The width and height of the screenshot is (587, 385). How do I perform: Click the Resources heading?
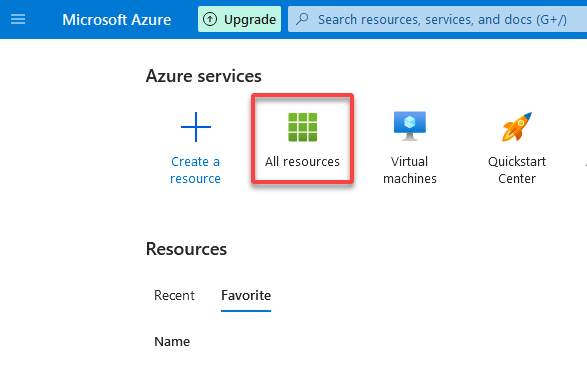pyautogui.click(x=186, y=249)
